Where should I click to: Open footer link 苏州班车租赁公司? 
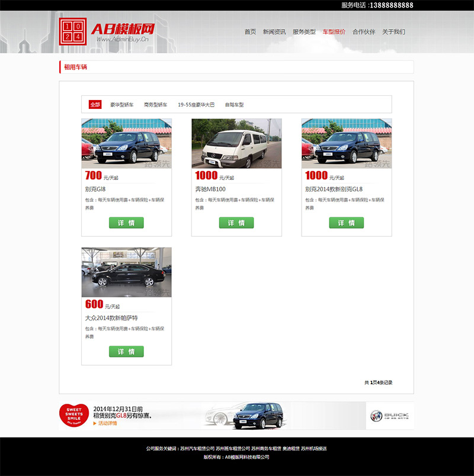[x=233, y=448]
